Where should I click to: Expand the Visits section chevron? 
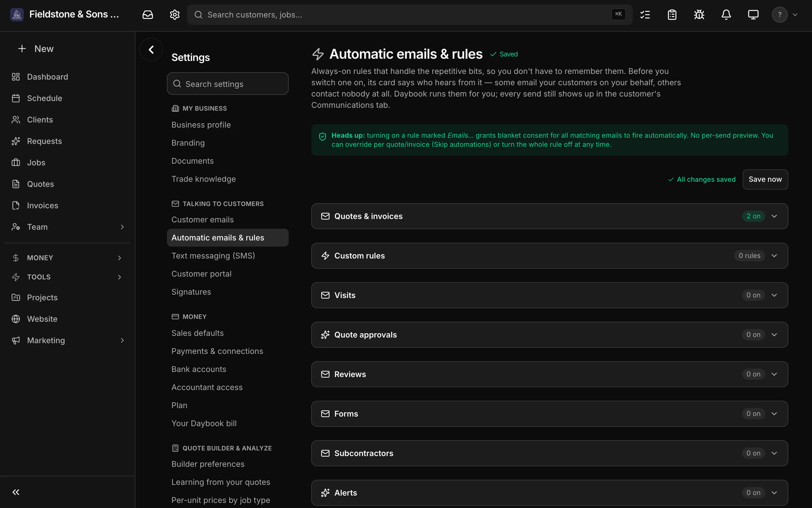774,295
